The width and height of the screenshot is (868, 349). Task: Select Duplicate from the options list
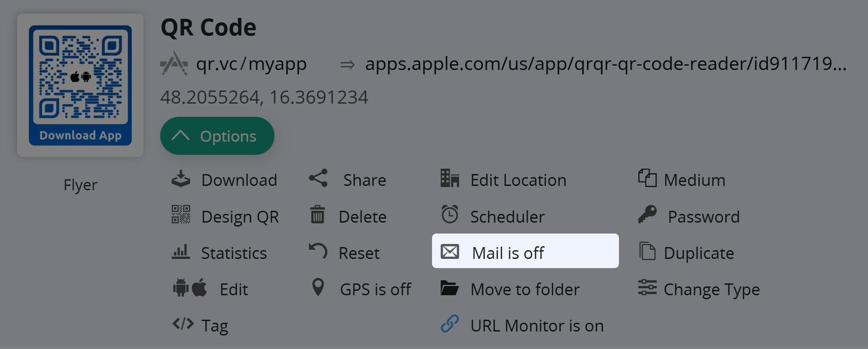698,253
